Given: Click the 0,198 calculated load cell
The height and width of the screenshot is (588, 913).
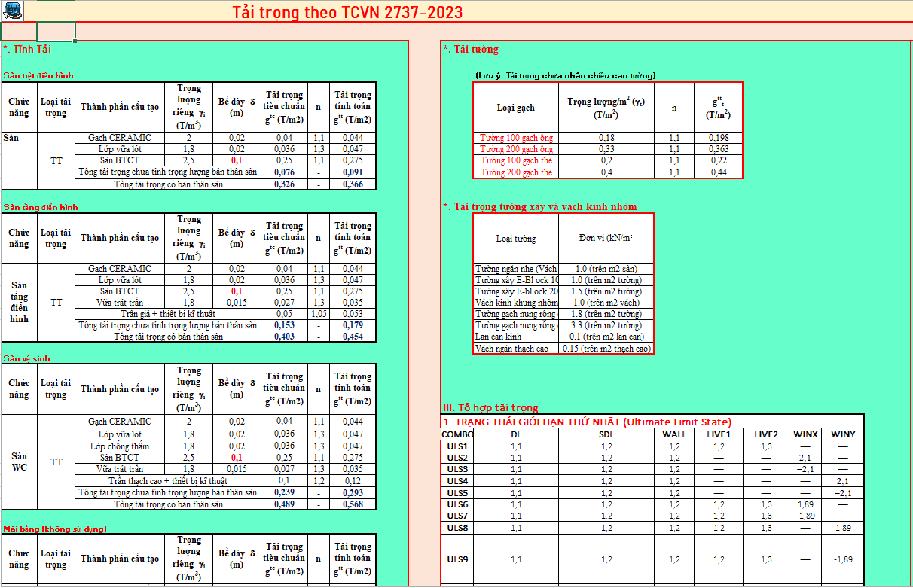Looking at the screenshot, I should pyautogui.click(x=718, y=138).
